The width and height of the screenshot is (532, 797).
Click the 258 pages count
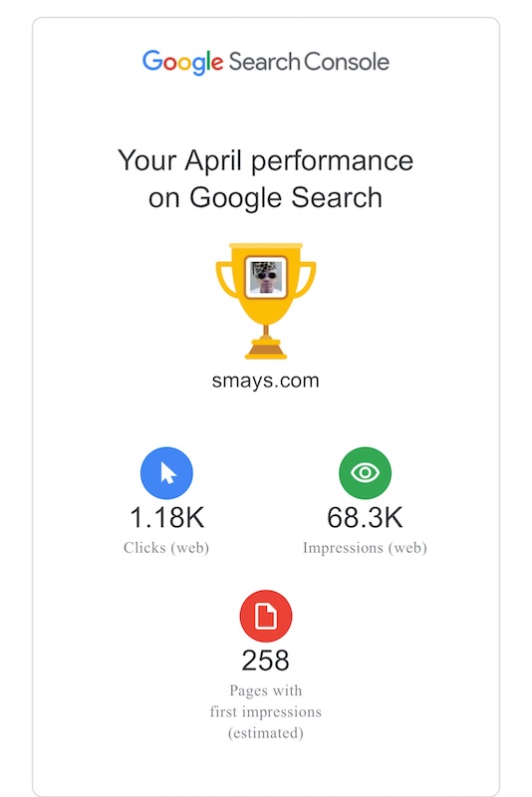[266, 661]
